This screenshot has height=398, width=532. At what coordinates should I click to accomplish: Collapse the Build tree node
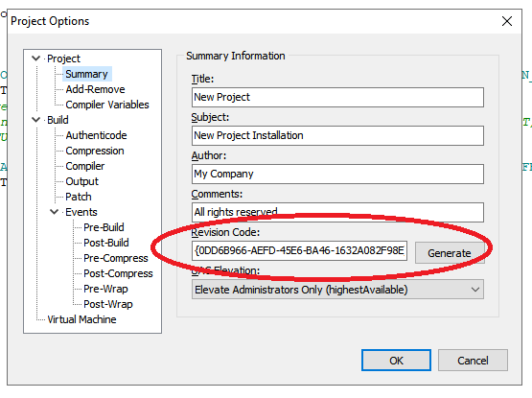pyautogui.click(x=36, y=120)
